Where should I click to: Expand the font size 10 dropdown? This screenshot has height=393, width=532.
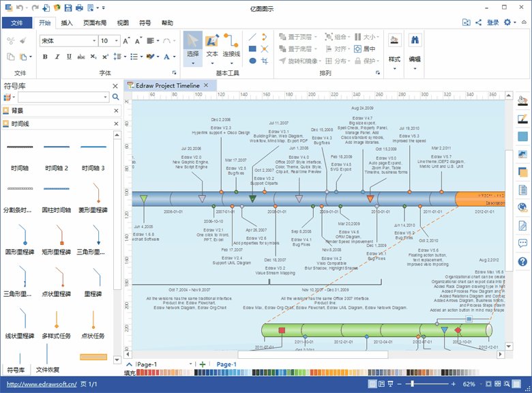coord(117,41)
